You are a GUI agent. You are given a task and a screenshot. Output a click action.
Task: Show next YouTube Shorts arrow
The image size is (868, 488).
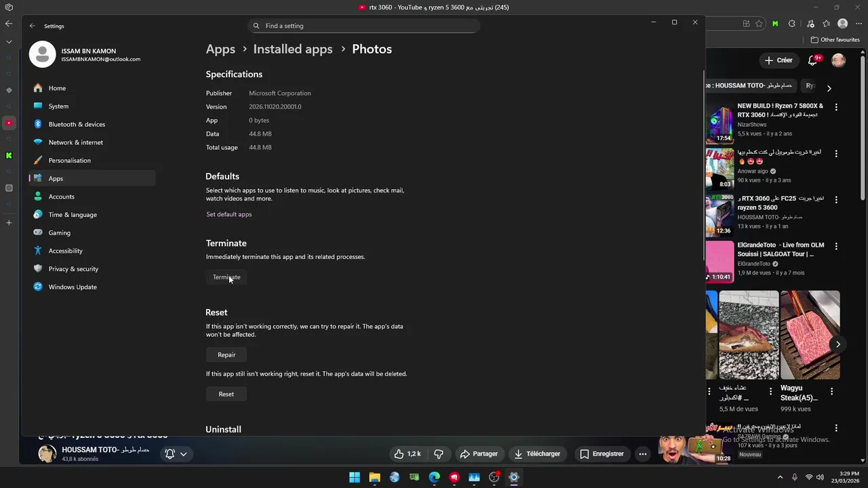[x=838, y=344]
